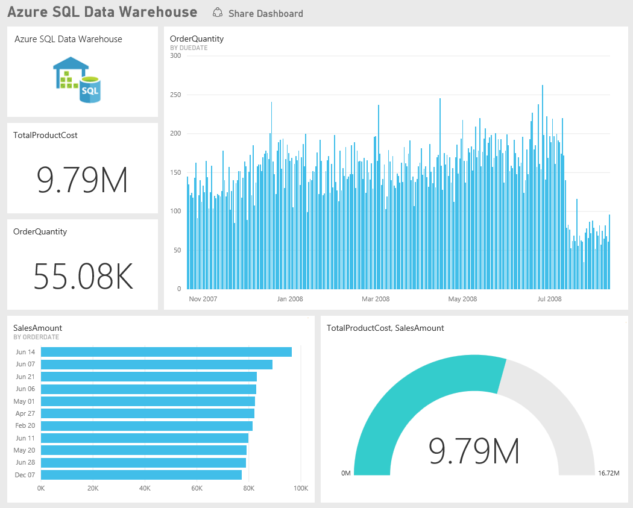Open the TotalProductCost 9.79M card value
The image size is (633, 508).
coord(82,180)
